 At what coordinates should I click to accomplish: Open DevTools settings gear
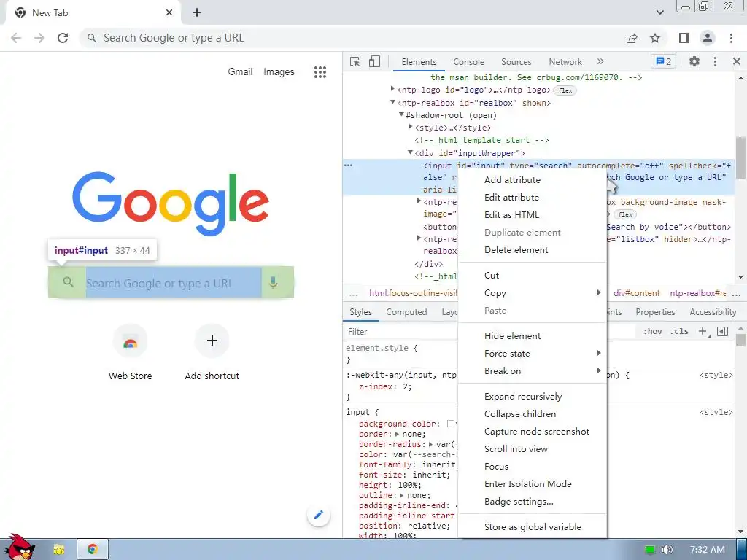[x=694, y=61]
